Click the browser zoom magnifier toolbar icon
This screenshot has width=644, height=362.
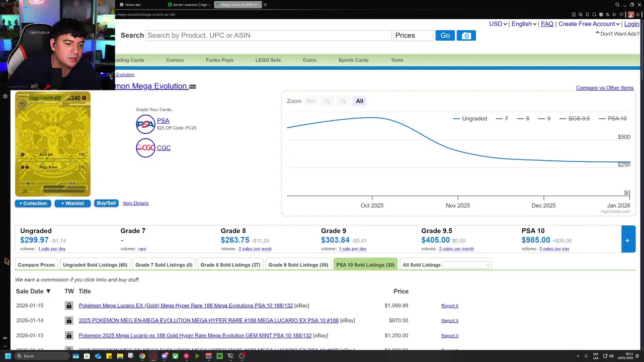coord(581,15)
